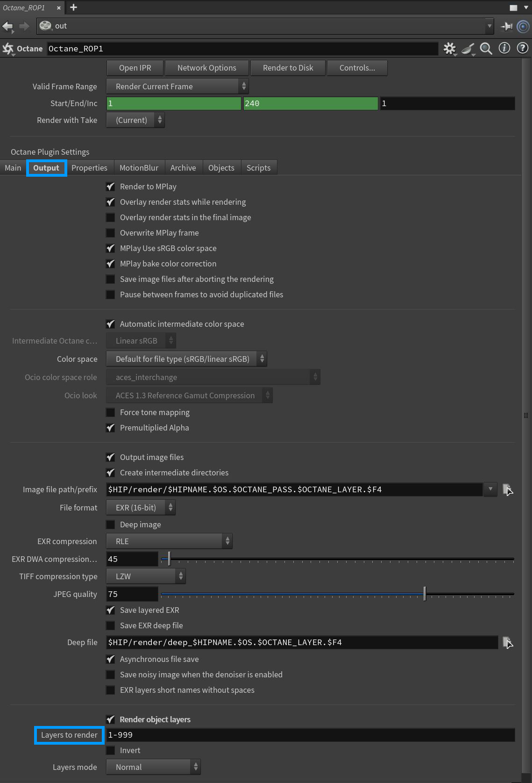Open the node info 'i' icon
Screen dimensions: 532x783
504,48
